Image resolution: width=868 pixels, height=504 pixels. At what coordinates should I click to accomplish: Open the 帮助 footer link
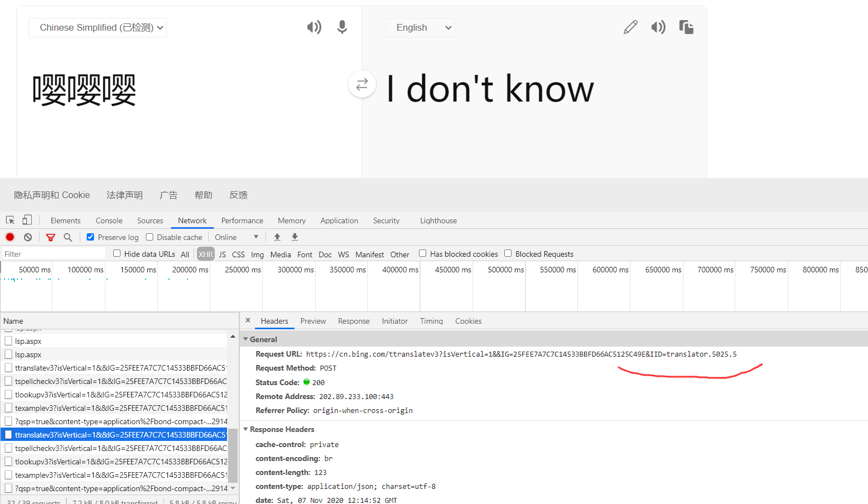(x=203, y=195)
